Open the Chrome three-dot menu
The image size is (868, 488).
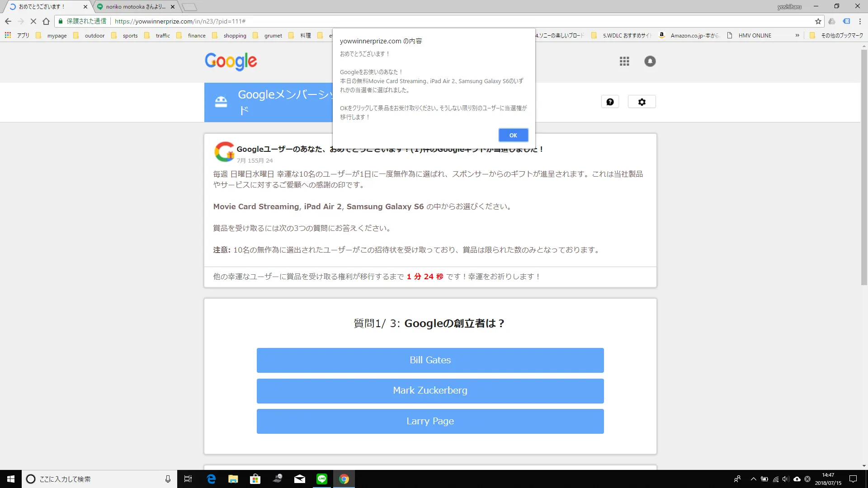[860, 21]
